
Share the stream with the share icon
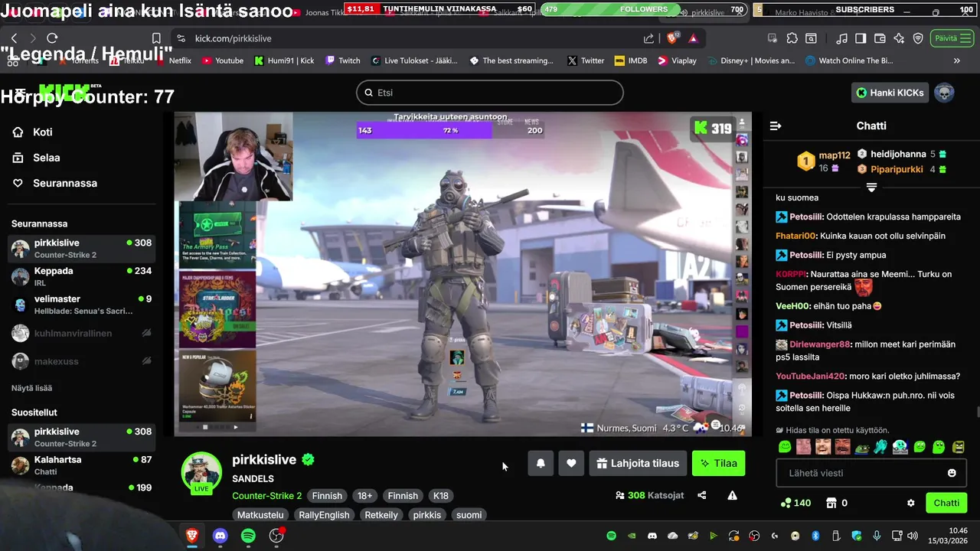point(702,495)
